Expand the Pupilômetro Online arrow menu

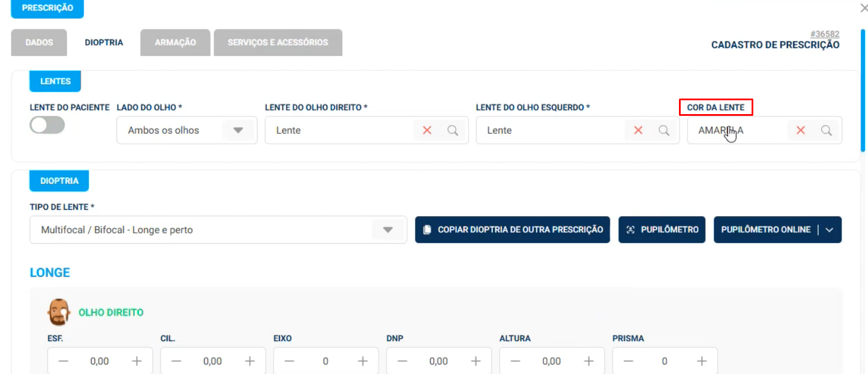coord(829,230)
